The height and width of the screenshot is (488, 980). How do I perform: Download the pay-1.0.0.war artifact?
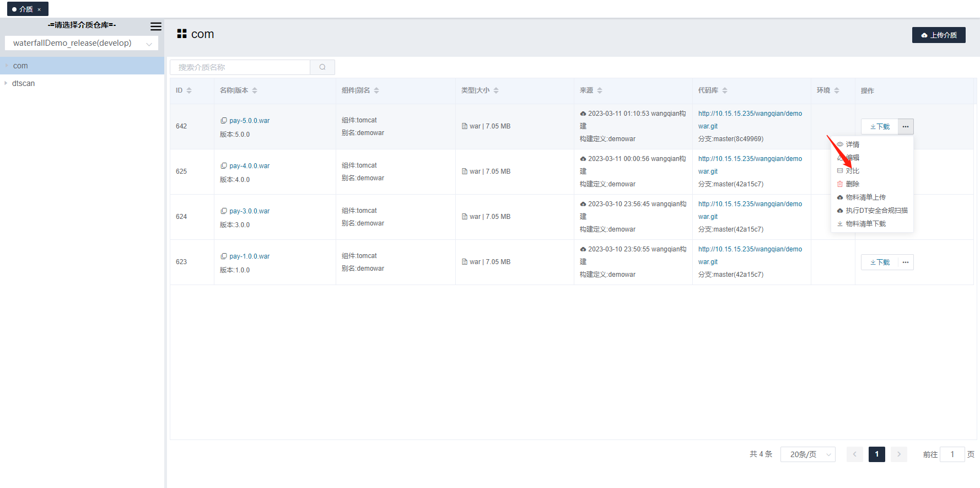(880, 262)
